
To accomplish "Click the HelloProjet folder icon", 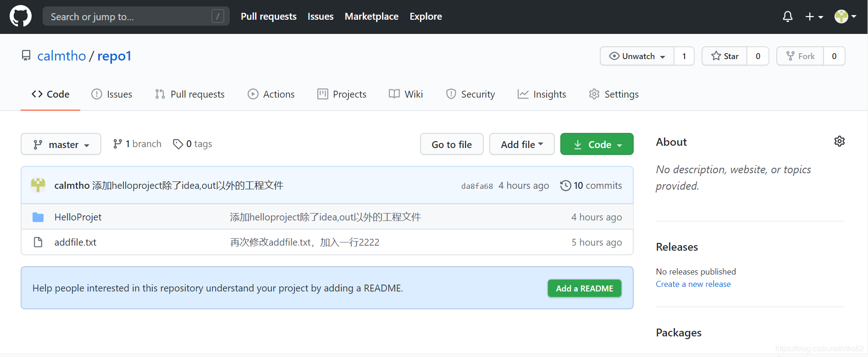I will coord(38,217).
